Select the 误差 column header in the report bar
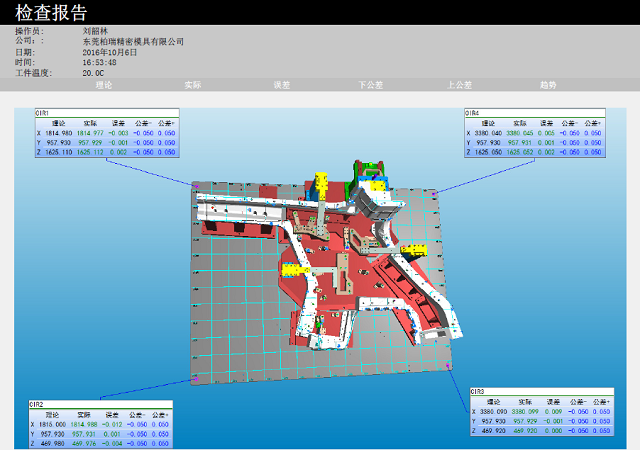 click(x=280, y=85)
